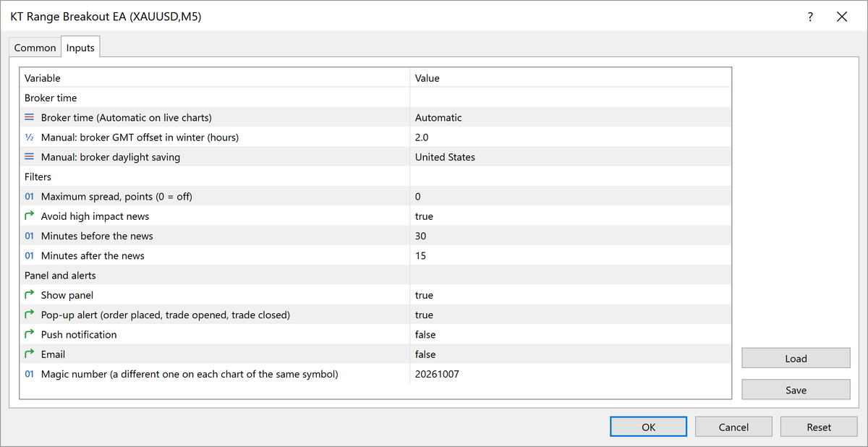Viewport: 868px width, 447px height.
Task: Toggle the Avoid high impact news true value
Action: 571,216
